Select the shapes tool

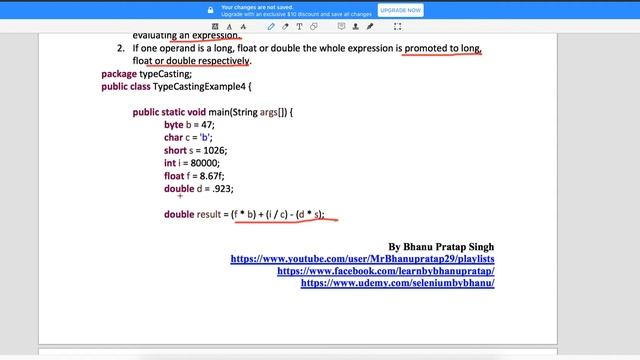tap(313, 27)
